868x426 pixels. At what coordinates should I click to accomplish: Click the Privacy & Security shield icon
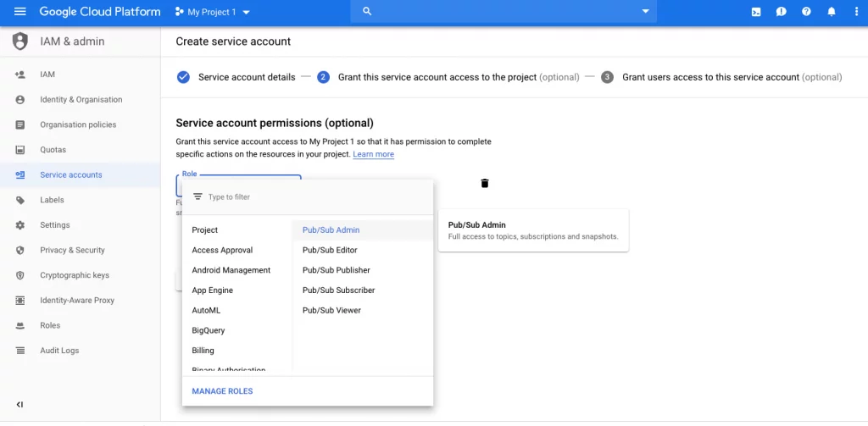coord(20,250)
